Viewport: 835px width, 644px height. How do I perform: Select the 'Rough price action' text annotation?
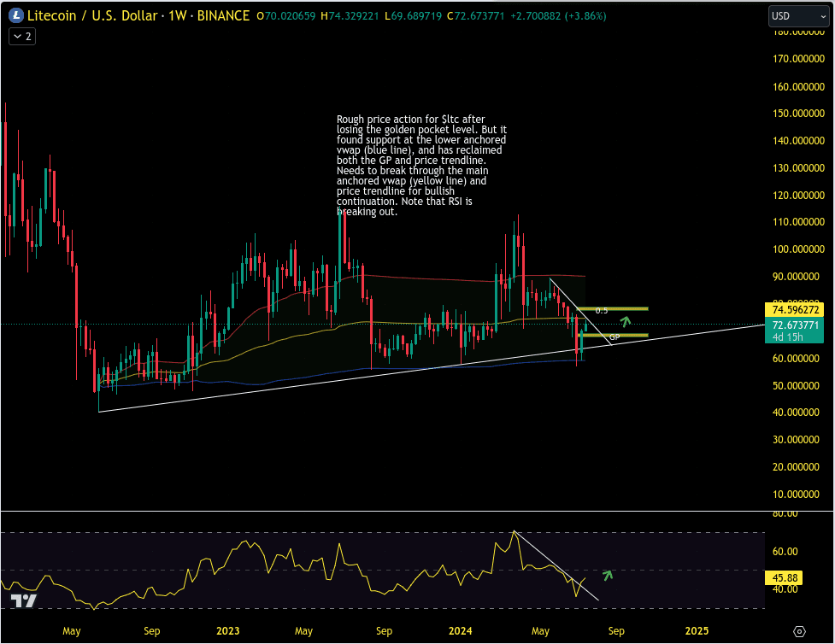point(421,165)
